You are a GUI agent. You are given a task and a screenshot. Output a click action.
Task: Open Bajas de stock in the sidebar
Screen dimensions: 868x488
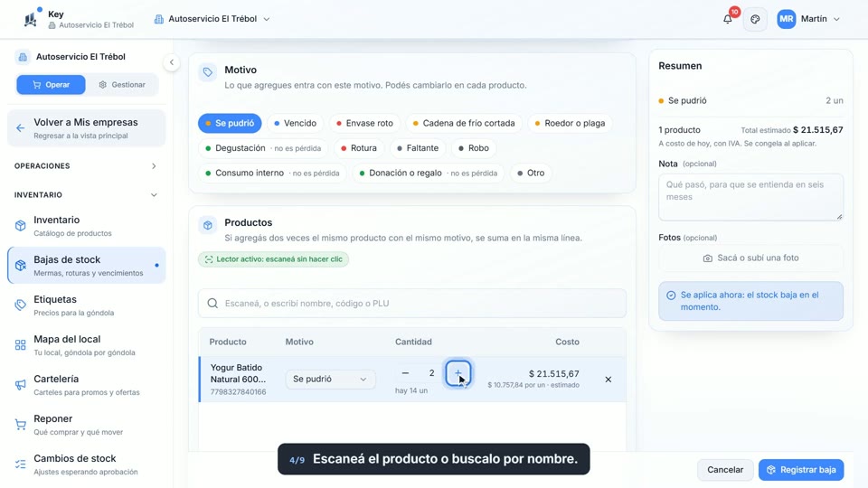pyautogui.click(x=87, y=266)
